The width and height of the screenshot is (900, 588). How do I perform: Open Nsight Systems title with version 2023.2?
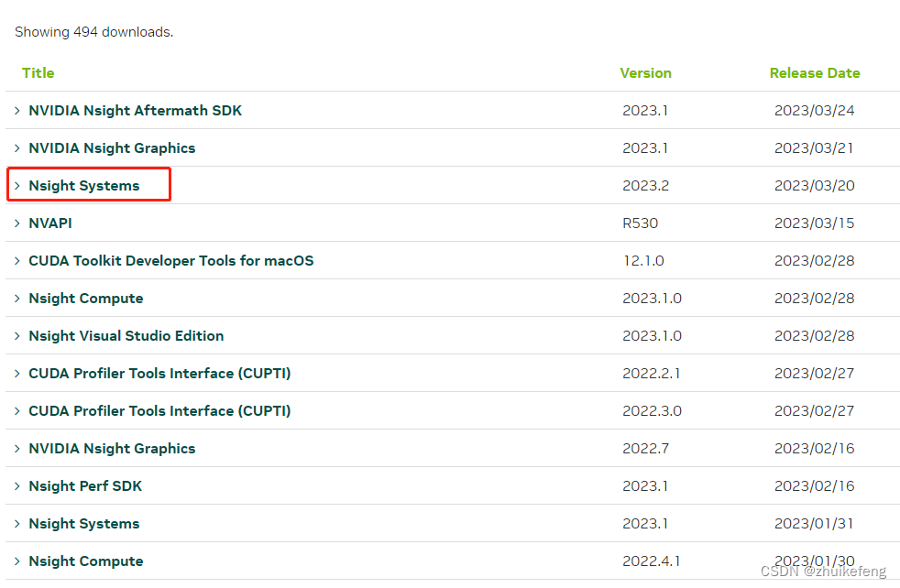click(x=84, y=186)
